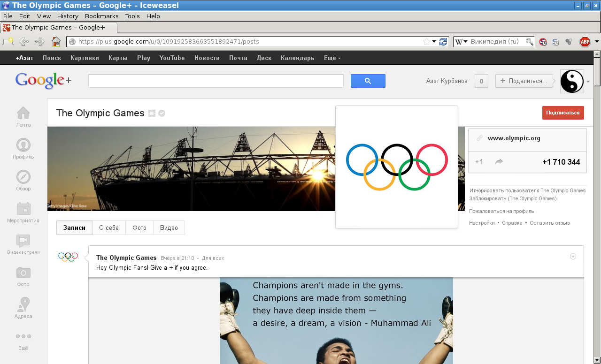
Task: Click the Поделиться share box
Action: click(524, 81)
